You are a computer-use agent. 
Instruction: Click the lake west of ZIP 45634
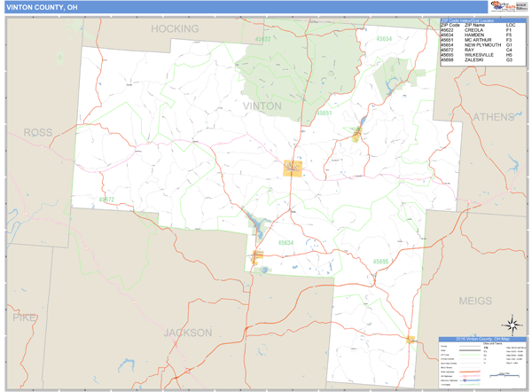[x=254, y=225]
